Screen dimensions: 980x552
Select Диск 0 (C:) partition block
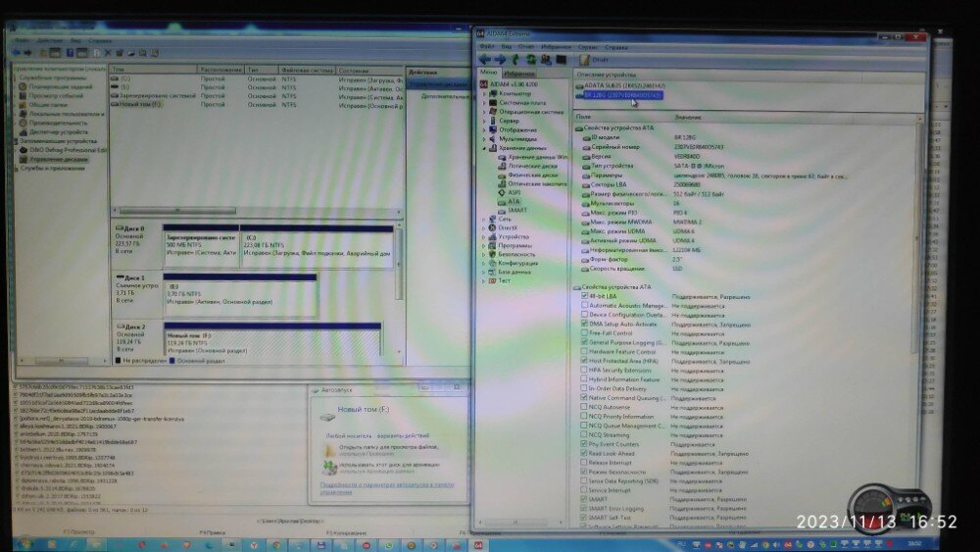click(x=317, y=246)
